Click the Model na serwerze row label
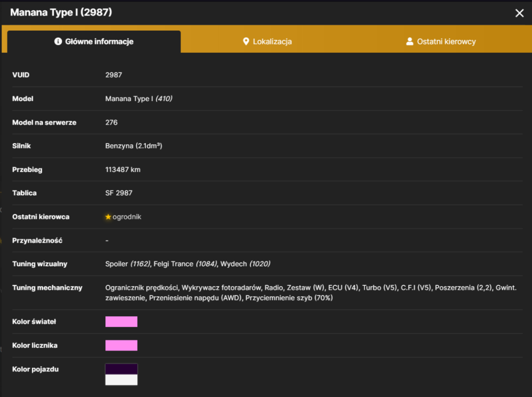The width and height of the screenshot is (532, 397). [44, 122]
